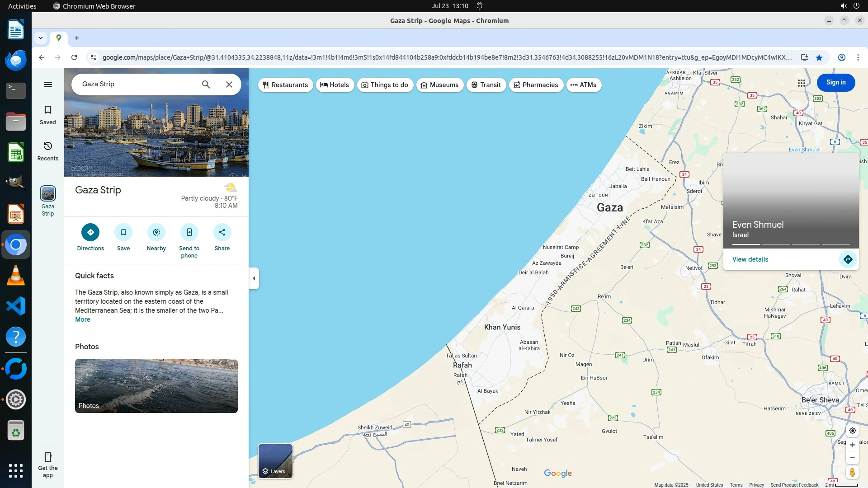Toggle the Layers map view thumbnail
Image resolution: width=868 pixels, height=488 pixels.
tap(275, 461)
